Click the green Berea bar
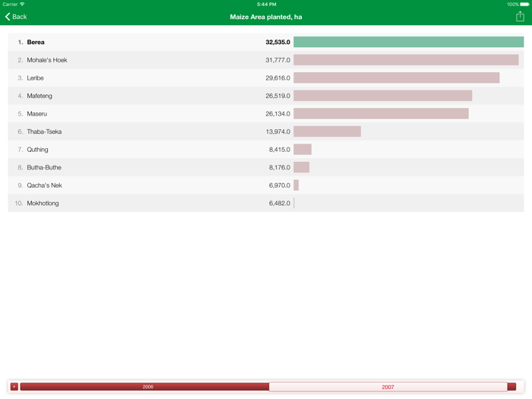Image resolution: width=532 pixels, height=399 pixels. pos(409,42)
